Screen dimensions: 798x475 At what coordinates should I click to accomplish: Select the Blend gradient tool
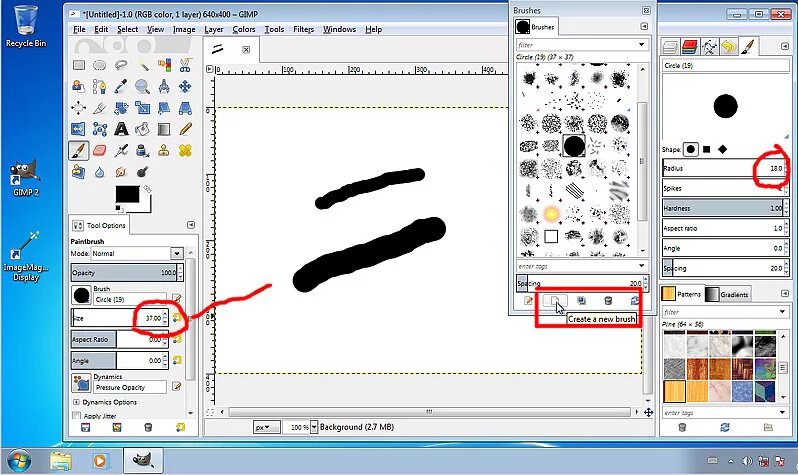[164, 129]
